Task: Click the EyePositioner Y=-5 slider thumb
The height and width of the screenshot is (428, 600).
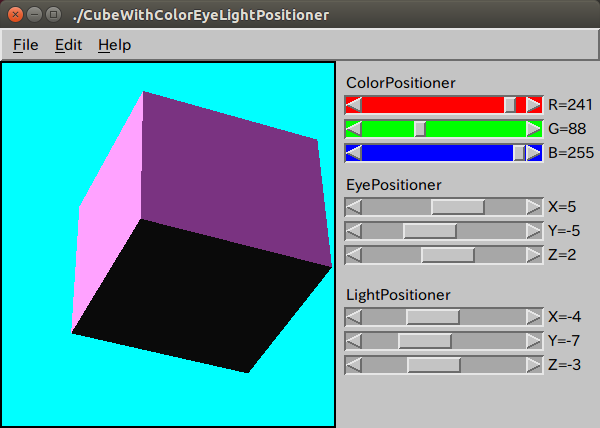Action: (x=430, y=231)
